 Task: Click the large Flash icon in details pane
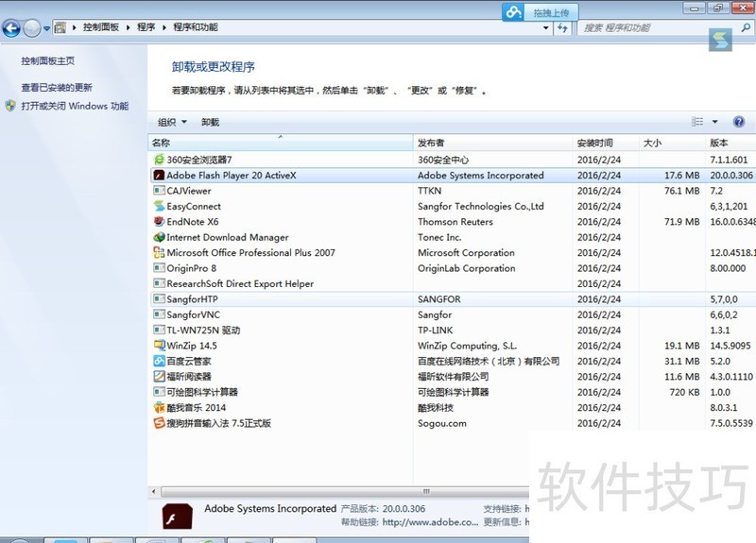click(177, 516)
